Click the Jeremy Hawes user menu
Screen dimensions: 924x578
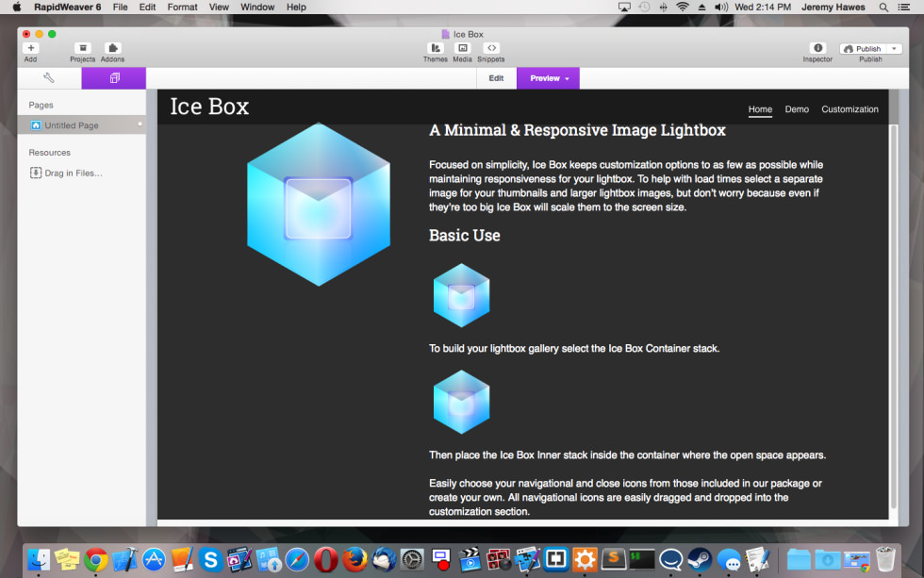(x=833, y=7)
